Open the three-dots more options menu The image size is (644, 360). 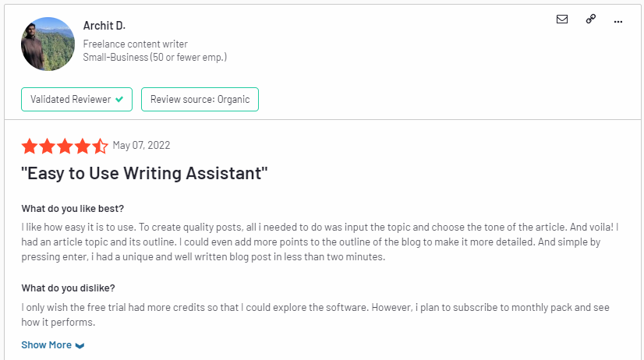(618, 22)
